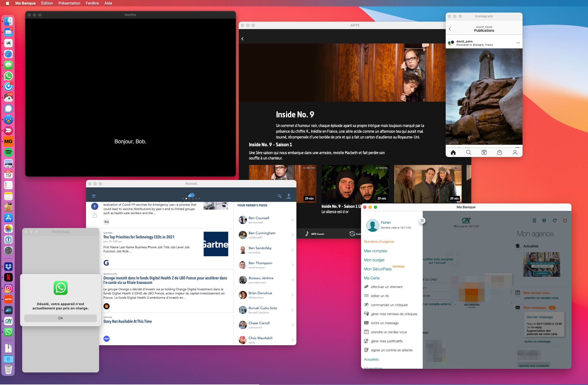Open 'Mes comptes' in Ma Banque menu
Screen dimensions: 588x385
[x=375, y=251]
